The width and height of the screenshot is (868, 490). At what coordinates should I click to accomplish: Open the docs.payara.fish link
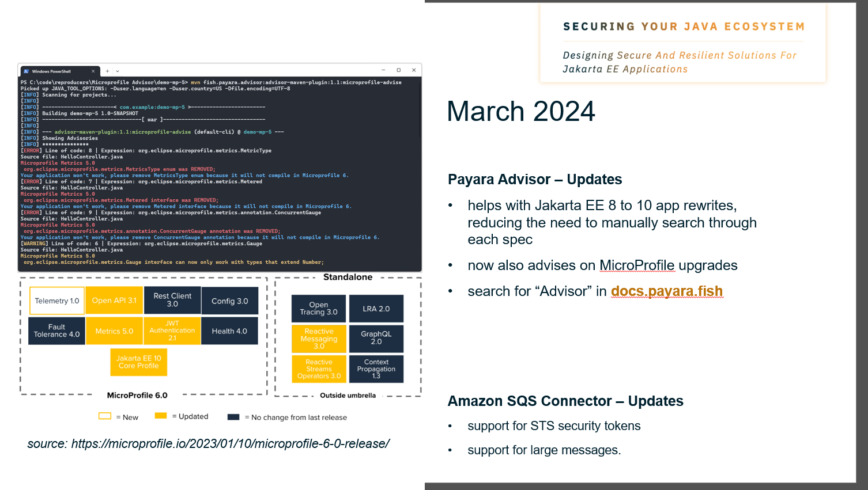pos(666,291)
